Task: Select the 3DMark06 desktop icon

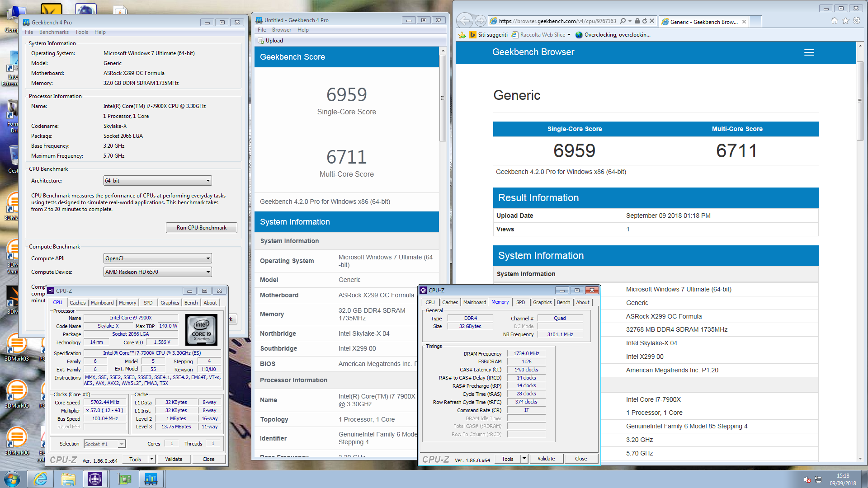Action: point(17,441)
